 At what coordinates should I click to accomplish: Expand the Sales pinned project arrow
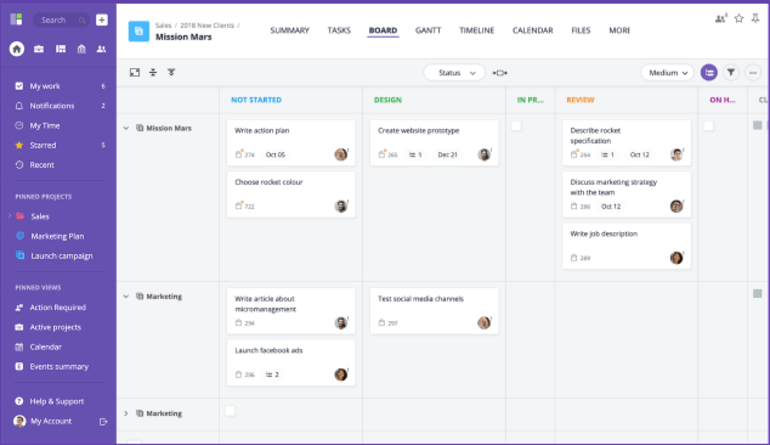tap(9, 216)
